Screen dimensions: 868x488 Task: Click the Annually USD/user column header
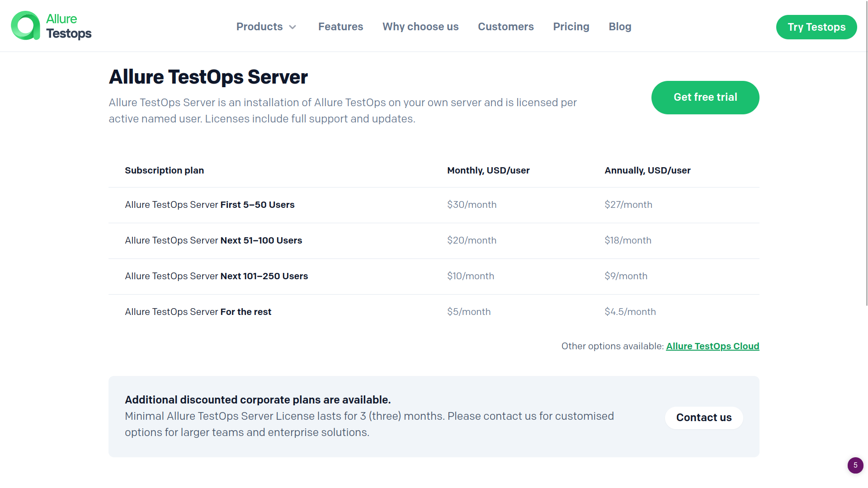(647, 170)
